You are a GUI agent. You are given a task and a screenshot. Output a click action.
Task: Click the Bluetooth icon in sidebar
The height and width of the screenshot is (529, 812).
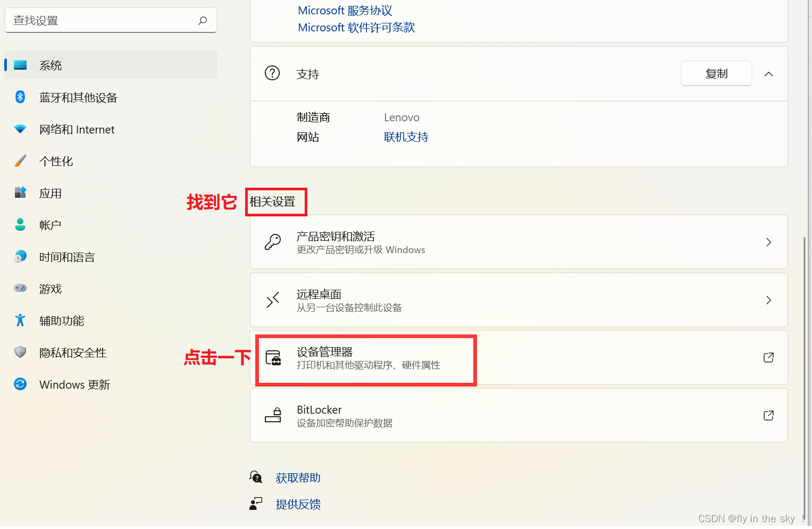click(20, 97)
